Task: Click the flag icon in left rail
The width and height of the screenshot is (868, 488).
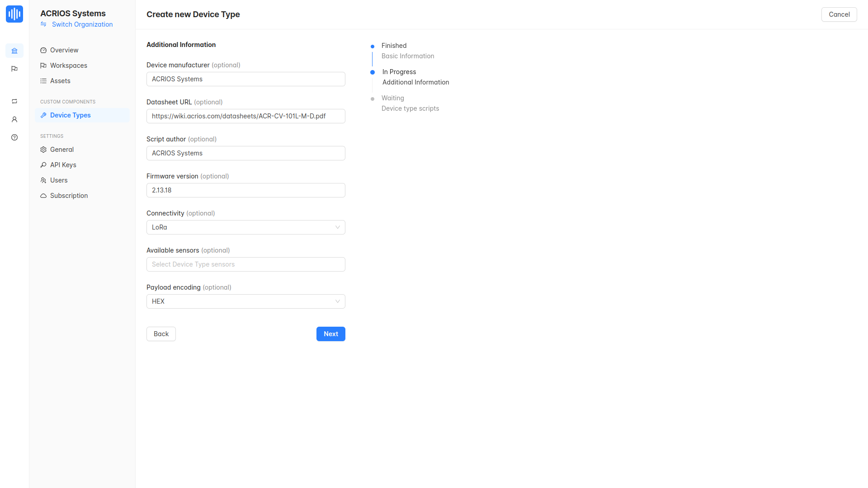Action: [x=14, y=69]
